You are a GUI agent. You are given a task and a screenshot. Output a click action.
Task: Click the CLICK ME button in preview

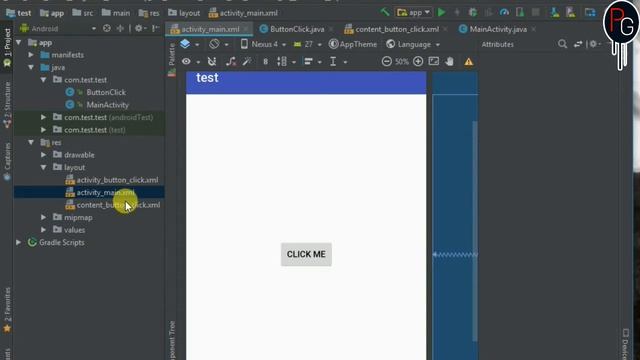click(306, 254)
